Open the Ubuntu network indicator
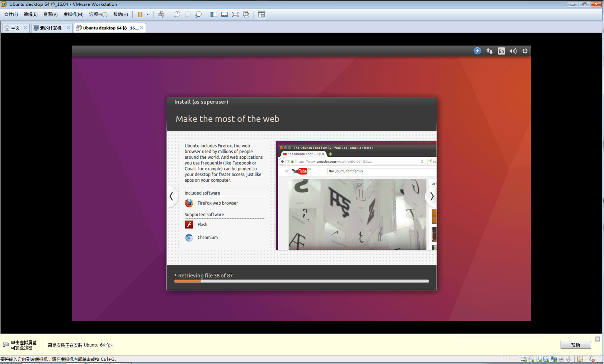The image size is (604, 364). (x=489, y=51)
